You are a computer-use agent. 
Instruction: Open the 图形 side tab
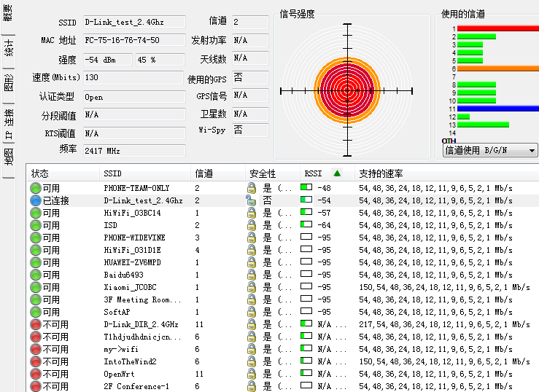click(x=9, y=82)
